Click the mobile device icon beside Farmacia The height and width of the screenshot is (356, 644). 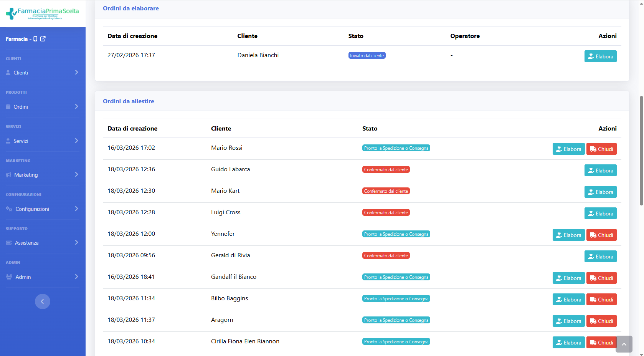pyautogui.click(x=35, y=39)
